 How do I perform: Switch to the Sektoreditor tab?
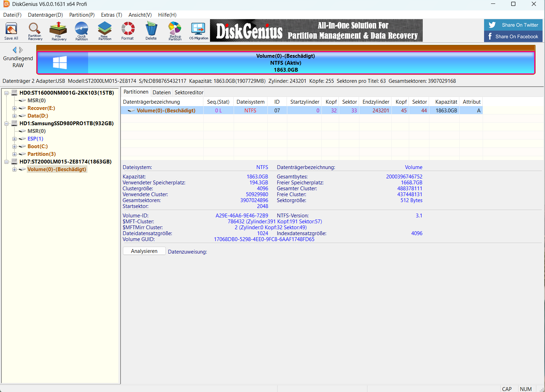pos(189,93)
